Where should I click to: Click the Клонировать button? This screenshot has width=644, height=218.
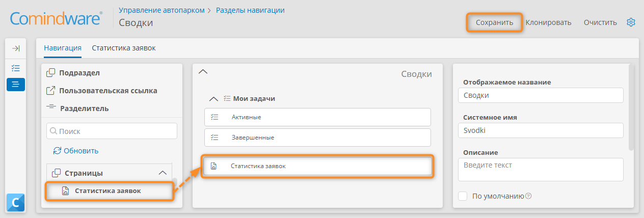point(548,22)
